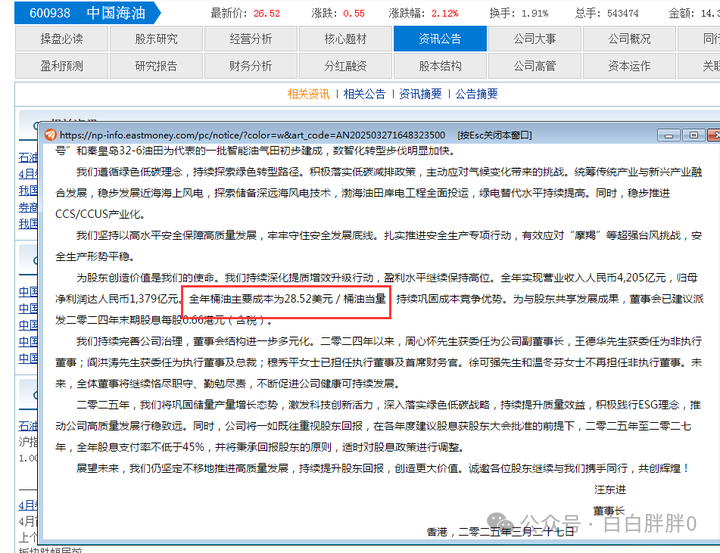Click the 最新价 26.52 value
The height and width of the screenshot is (553, 720).
click(x=267, y=13)
